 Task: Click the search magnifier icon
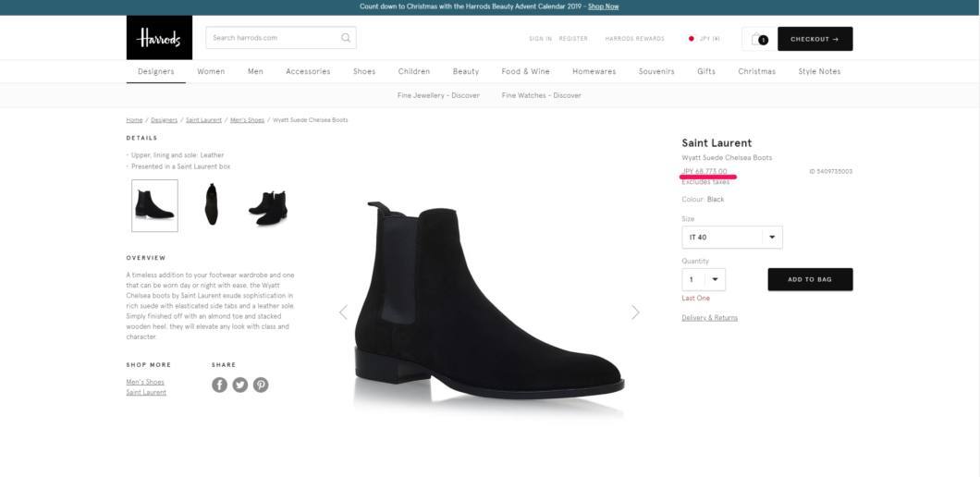346,38
